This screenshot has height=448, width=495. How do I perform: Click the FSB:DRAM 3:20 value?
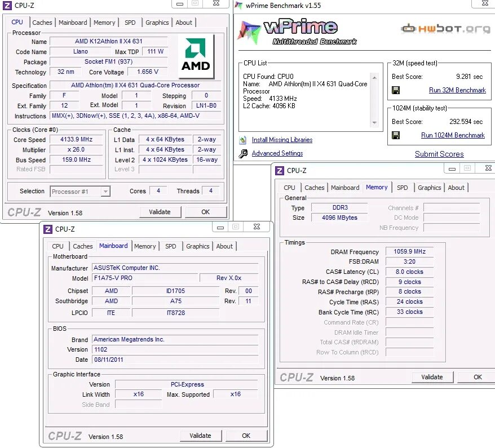click(x=410, y=261)
